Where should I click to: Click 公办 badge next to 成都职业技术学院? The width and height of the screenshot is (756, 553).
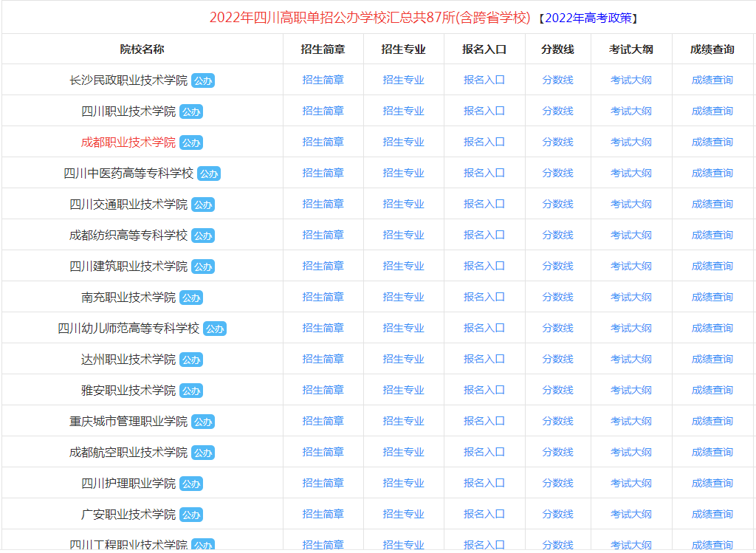point(191,142)
